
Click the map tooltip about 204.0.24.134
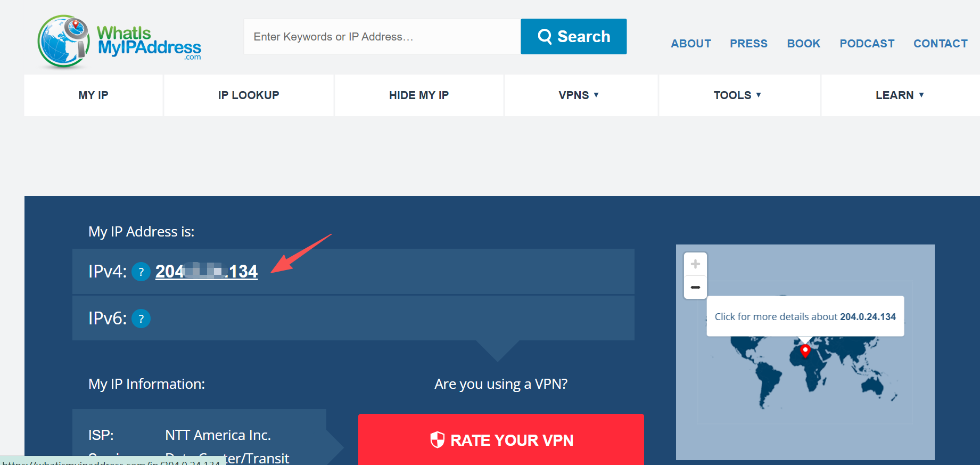(x=805, y=316)
